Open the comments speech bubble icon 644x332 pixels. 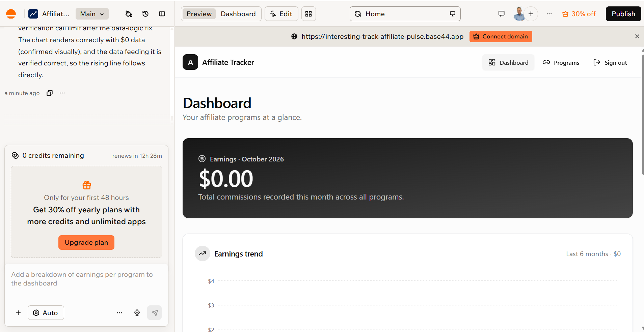pyautogui.click(x=502, y=14)
